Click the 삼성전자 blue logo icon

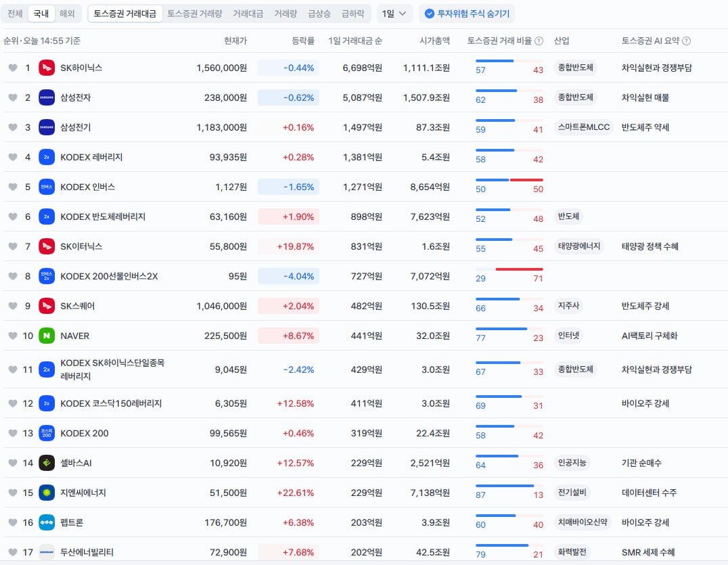point(47,97)
